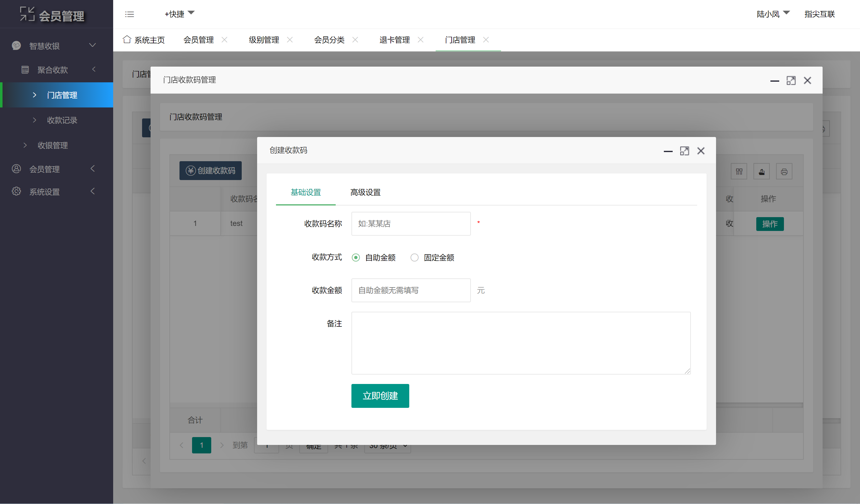Viewport: 860px width, 504px height.
Task: Click the export table icon
Action: coord(761,172)
